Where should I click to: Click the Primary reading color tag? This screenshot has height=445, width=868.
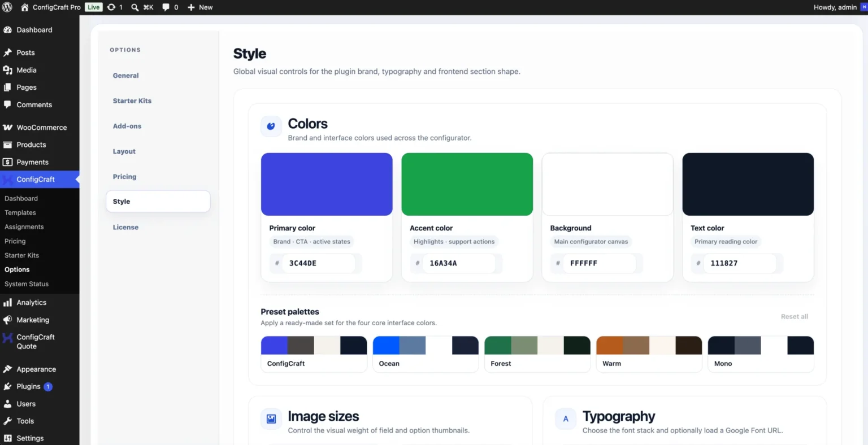(x=726, y=242)
